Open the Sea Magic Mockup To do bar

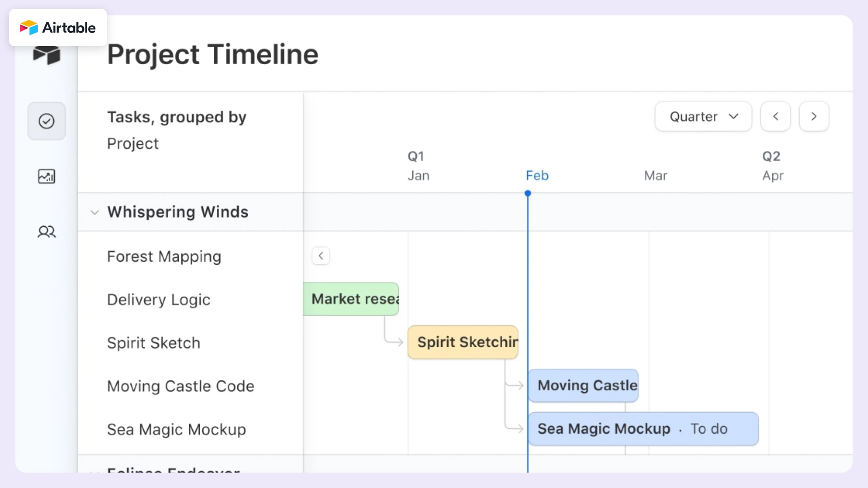(x=642, y=429)
